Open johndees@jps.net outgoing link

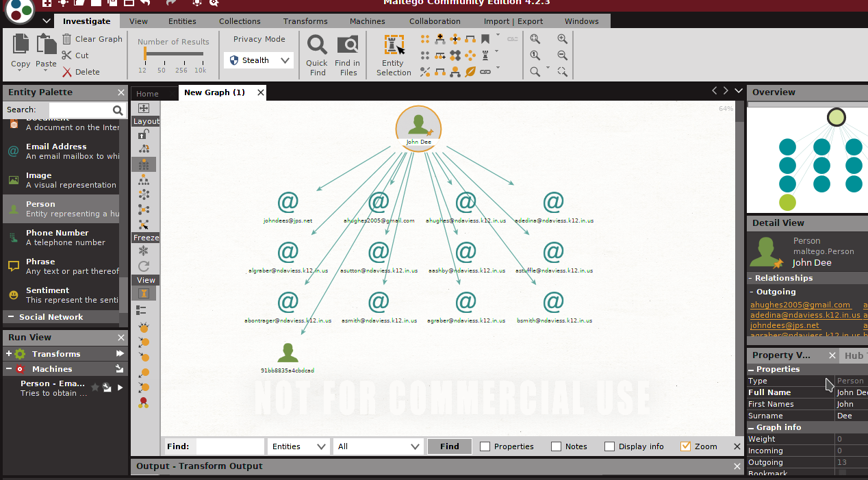click(x=784, y=325)
